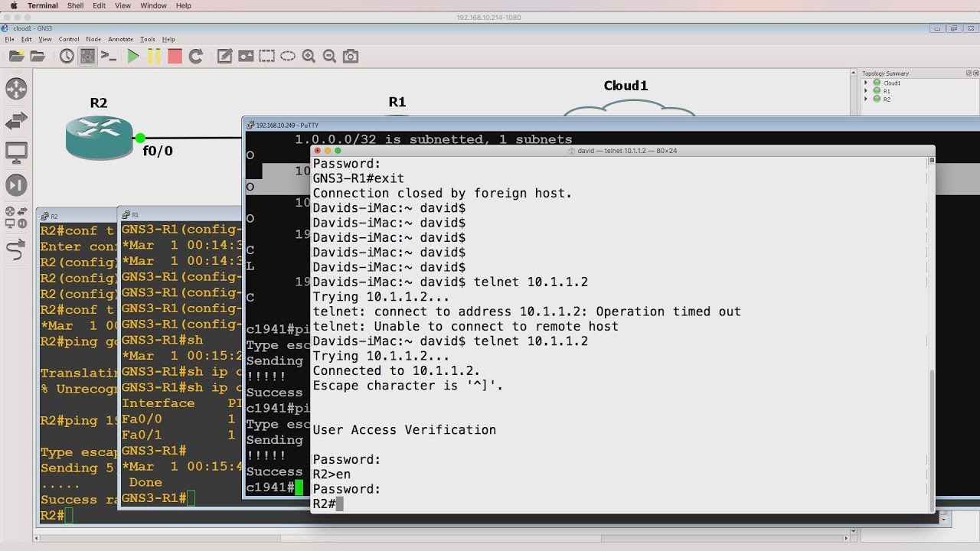Expand R2 in Topology Summary

tap(866, 99)
